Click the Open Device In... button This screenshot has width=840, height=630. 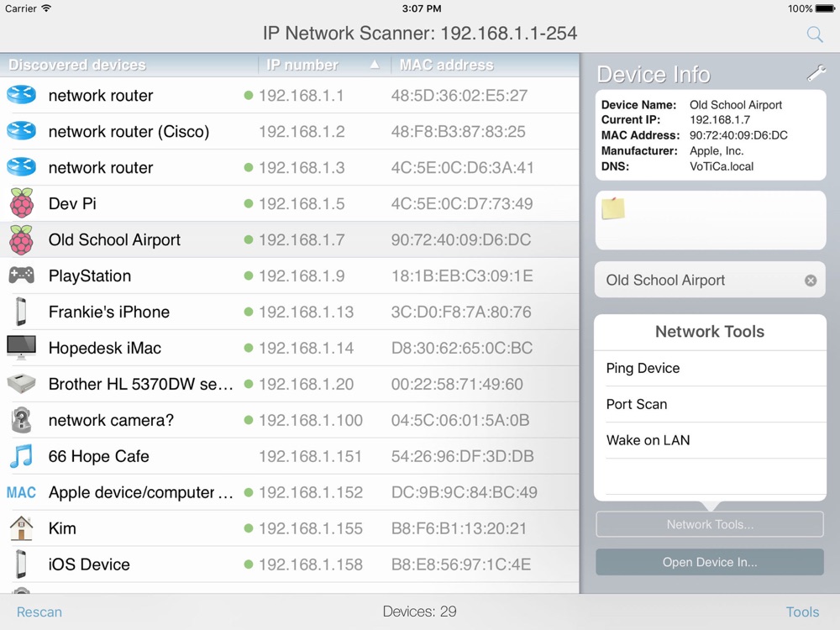point(710,562)
